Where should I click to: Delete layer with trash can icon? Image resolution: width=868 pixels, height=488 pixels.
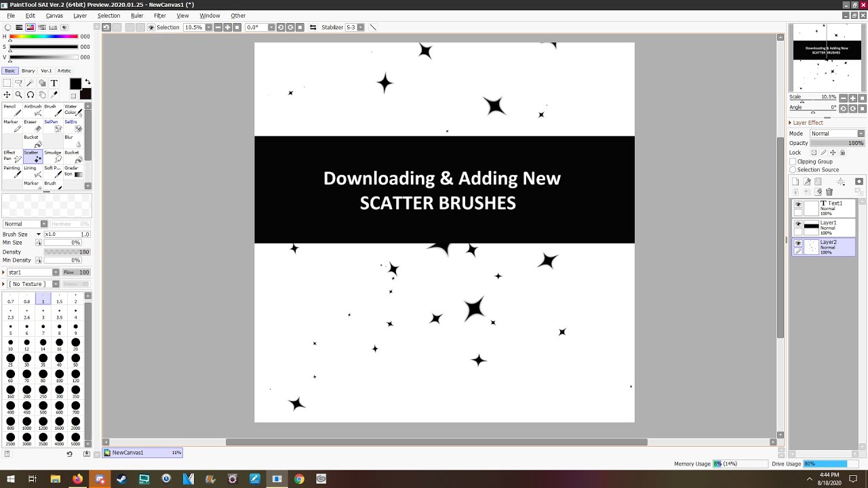(x=829, y=192)
